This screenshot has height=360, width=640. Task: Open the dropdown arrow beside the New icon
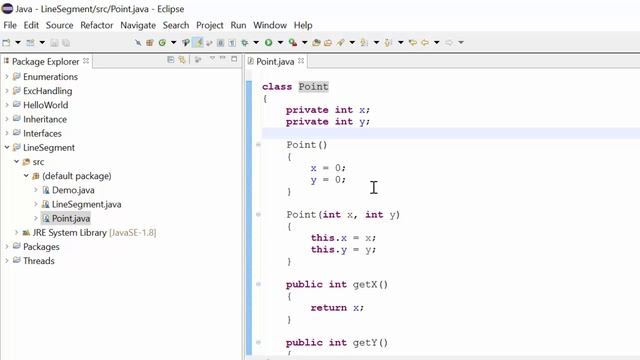point(18,42)
